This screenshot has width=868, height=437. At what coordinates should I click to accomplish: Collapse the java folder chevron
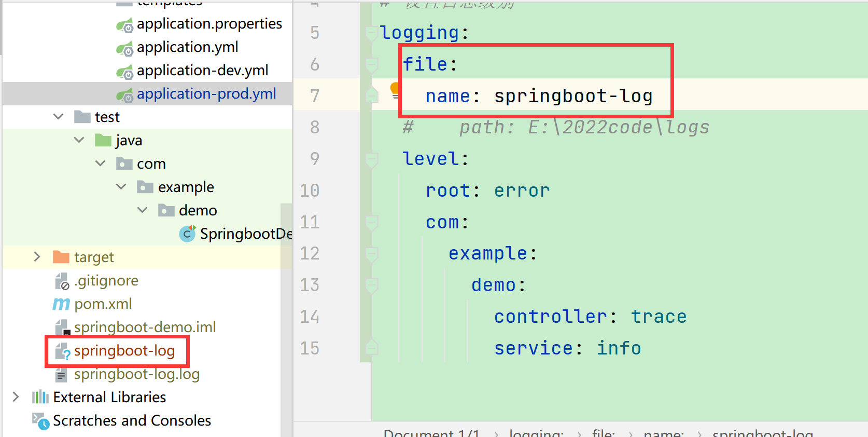(x=79, y=140)
